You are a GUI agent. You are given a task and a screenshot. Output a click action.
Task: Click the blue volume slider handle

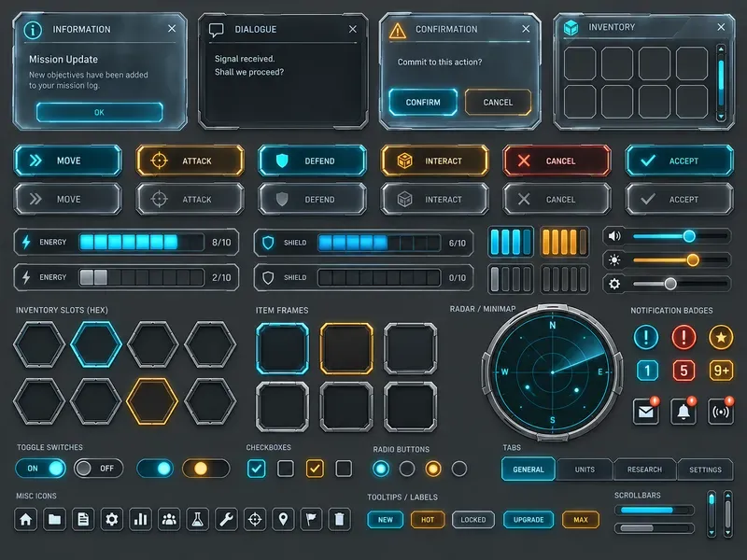689,236
